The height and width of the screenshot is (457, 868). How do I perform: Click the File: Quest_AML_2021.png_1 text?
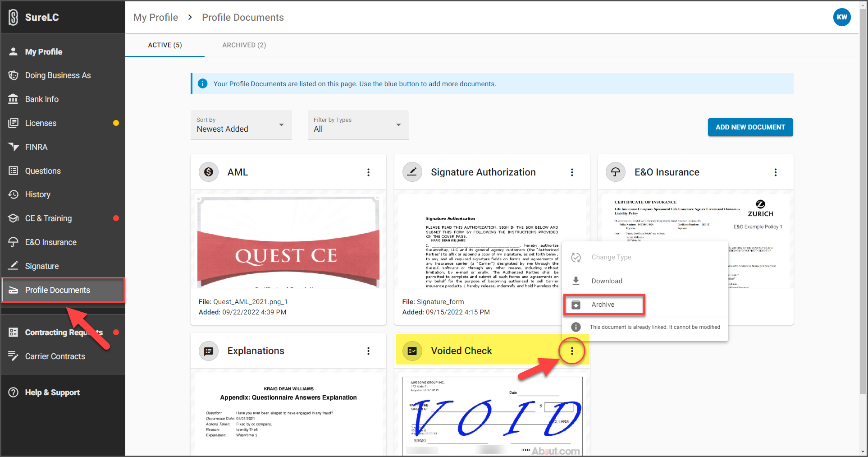(x=243, y=302)
